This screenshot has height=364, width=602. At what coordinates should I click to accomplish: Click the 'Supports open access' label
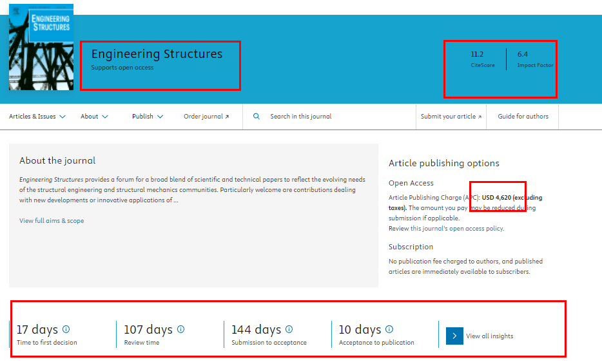click(122, 68)
